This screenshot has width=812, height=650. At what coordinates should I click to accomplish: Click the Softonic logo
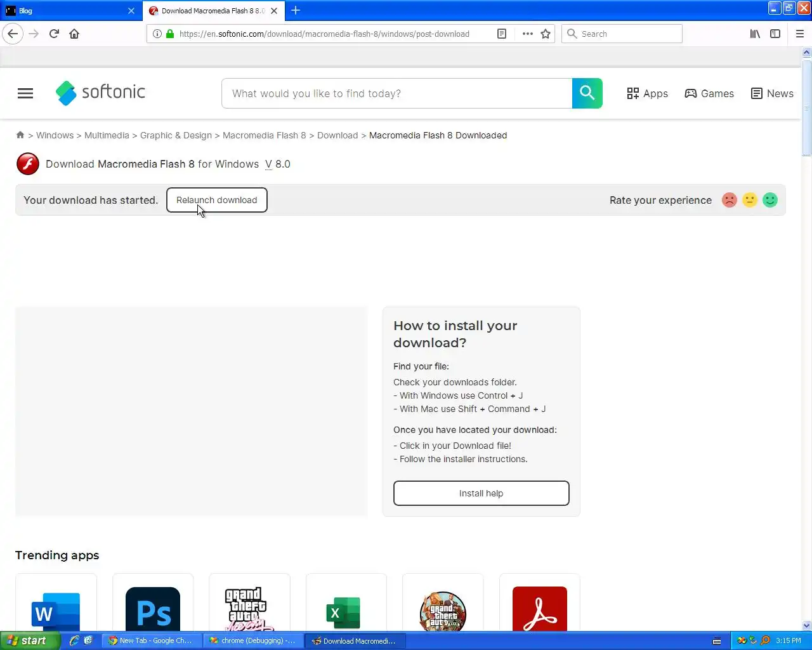101,93
